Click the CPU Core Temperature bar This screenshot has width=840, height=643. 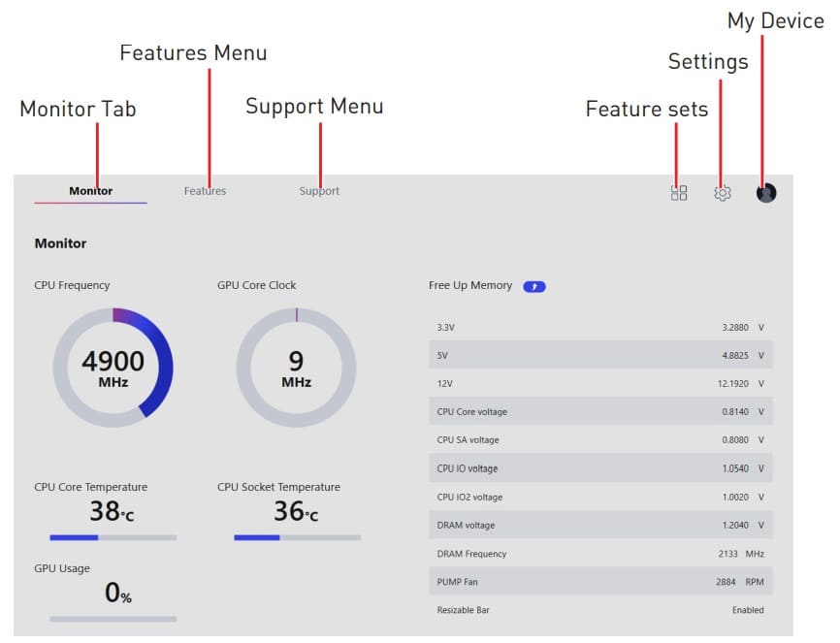pos(113,537)
